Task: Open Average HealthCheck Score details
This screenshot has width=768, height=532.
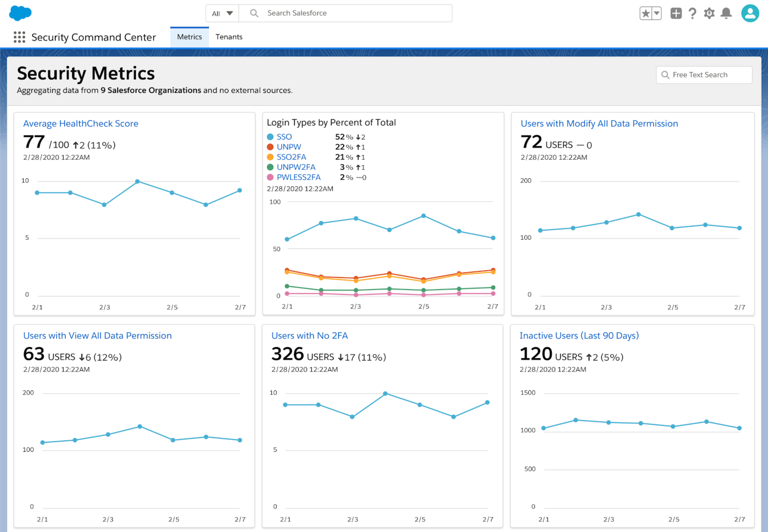Action: click(80, 123)
